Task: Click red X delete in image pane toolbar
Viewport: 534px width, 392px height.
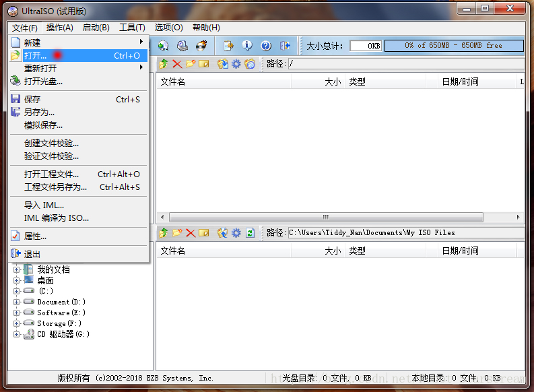Action: point(177,64)
